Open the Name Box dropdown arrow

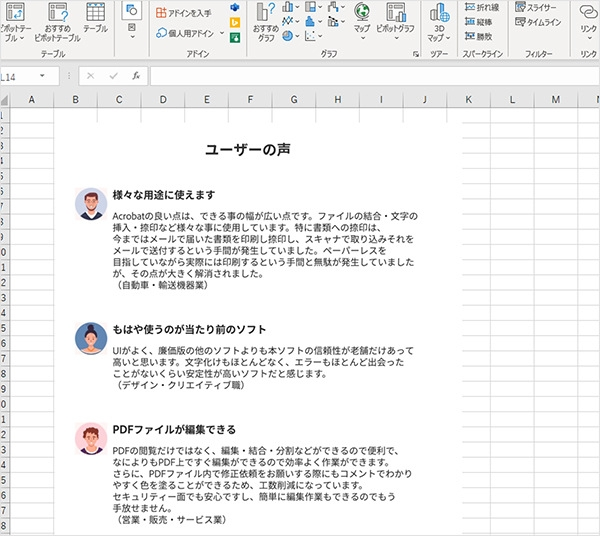(x=42, y=76)
